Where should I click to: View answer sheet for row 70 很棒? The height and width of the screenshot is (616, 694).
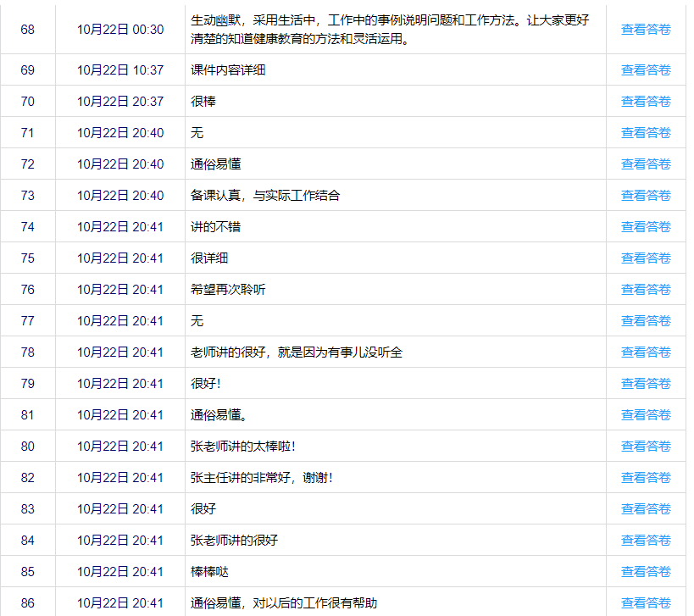tap(646, 102)
